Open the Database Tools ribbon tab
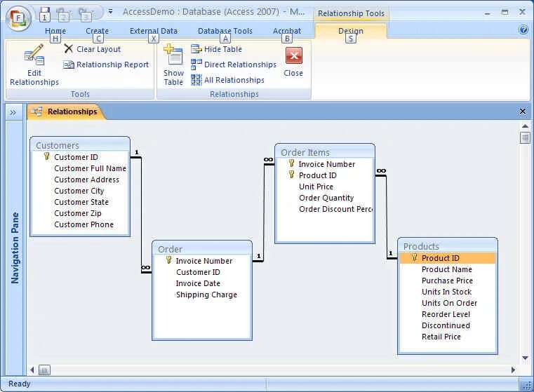 [225, 31]
